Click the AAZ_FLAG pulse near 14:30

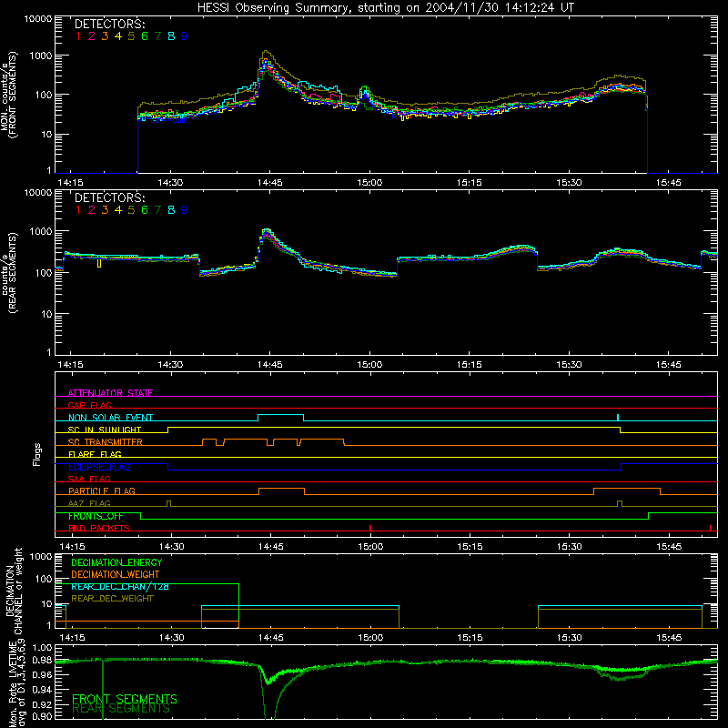click(x=168, y=504)
